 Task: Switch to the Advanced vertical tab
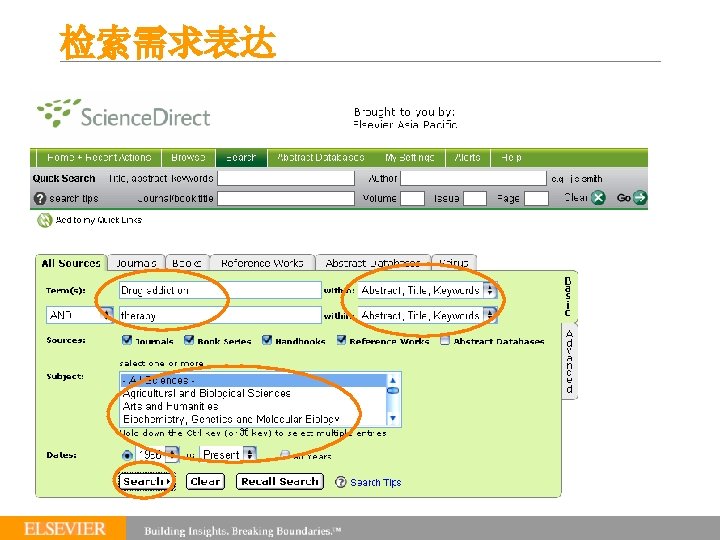pos(569,361)
